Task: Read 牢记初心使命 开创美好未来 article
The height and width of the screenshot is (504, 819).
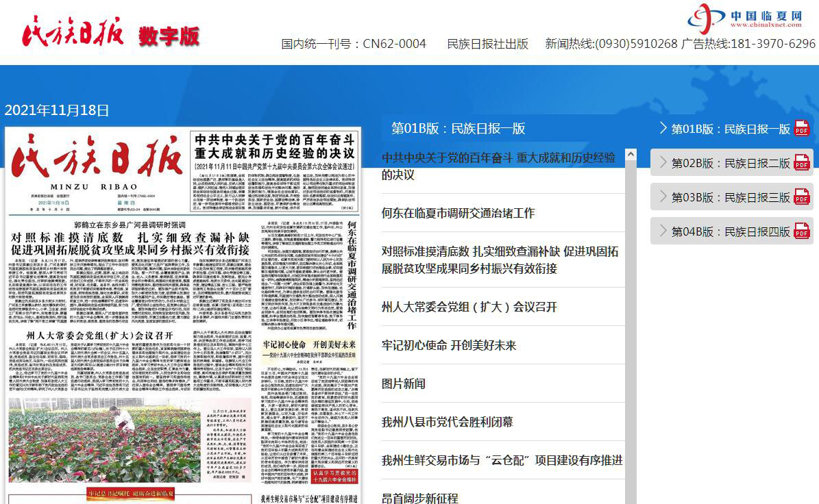Action: pyautogui.click(x=448, y=345)
